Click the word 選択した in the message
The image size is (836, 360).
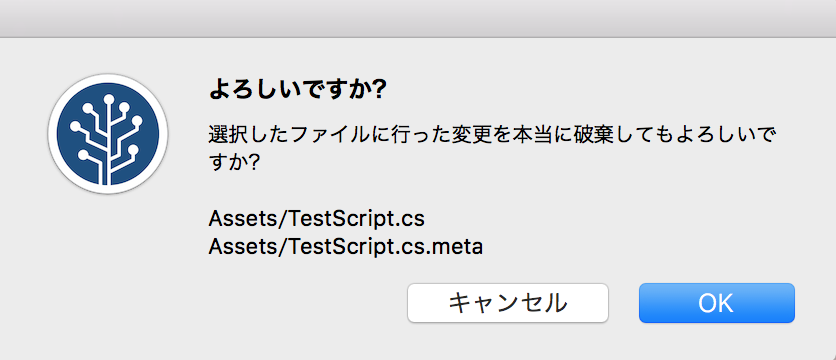[247, 135]
